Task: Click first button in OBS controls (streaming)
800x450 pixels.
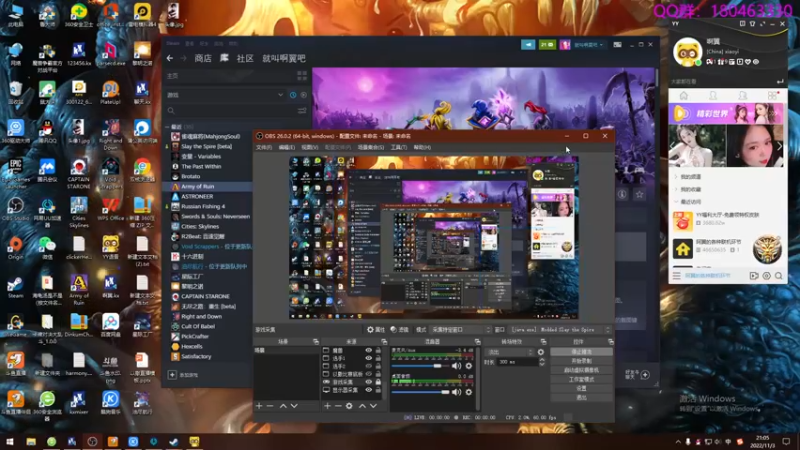Action: tap(581, 352)
